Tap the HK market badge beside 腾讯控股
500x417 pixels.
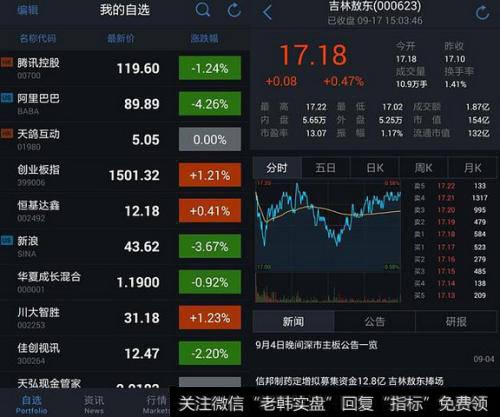point(7,62)
